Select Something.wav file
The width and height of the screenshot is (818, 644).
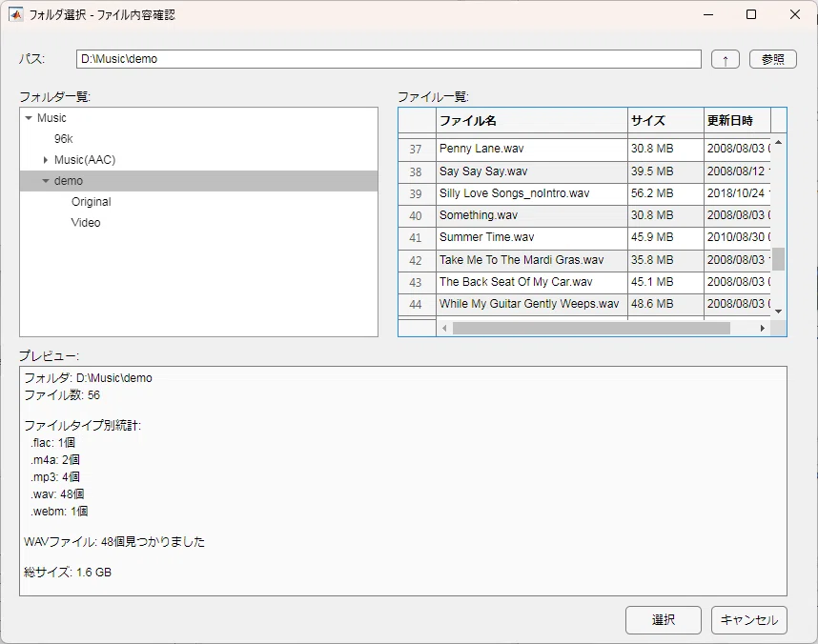[x=532, y=215]
